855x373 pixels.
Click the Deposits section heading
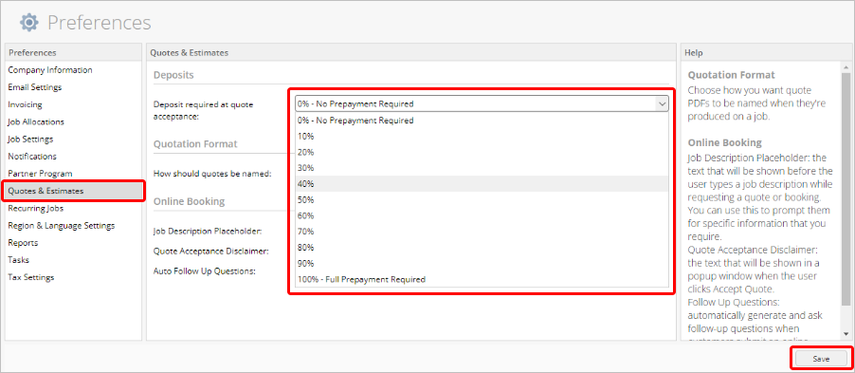(173, 75)
